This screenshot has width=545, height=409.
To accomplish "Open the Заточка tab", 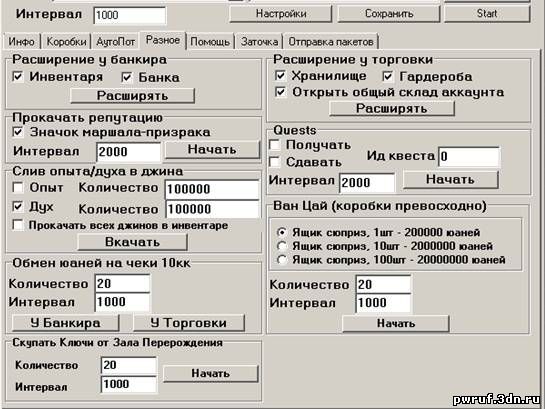I will click(x=259, y=42).
